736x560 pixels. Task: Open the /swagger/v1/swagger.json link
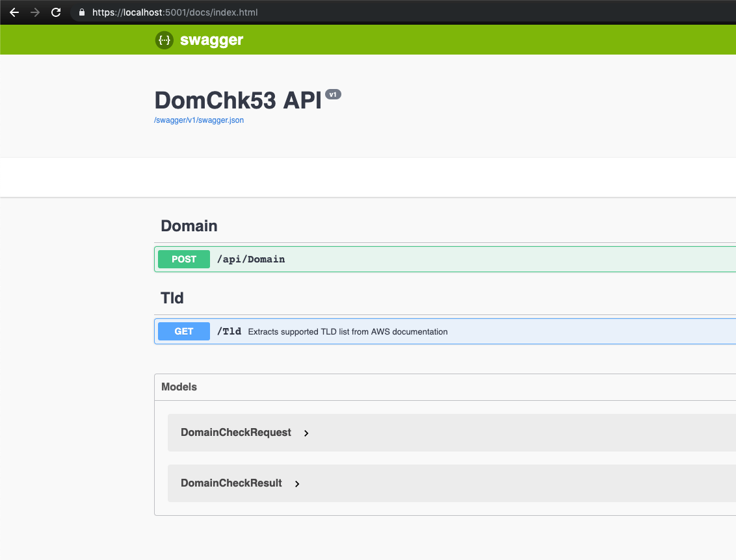click(199, 120)
